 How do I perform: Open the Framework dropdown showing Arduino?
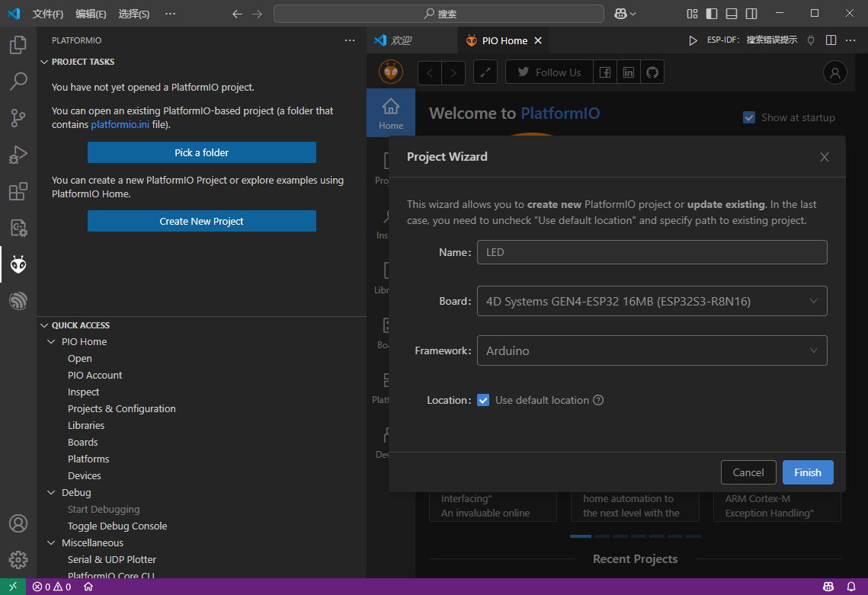[652, 350]
